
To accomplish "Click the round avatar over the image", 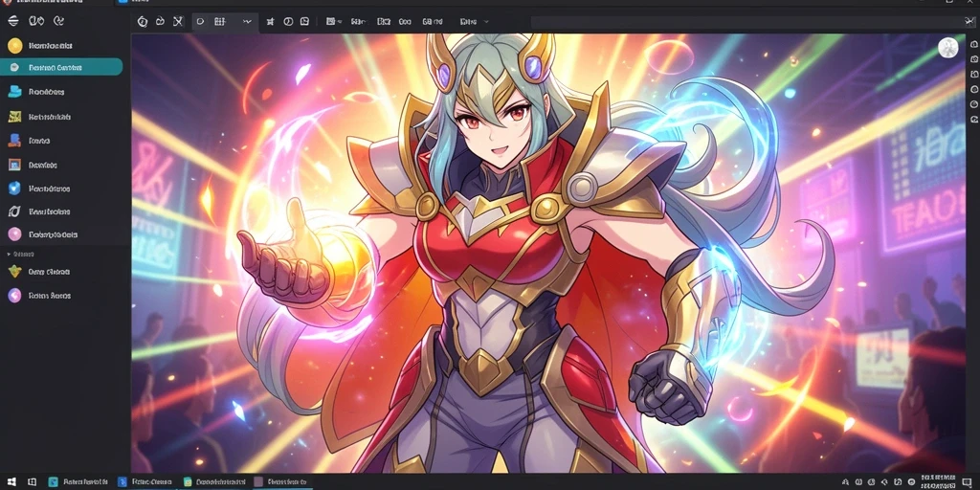I will 948,48.
